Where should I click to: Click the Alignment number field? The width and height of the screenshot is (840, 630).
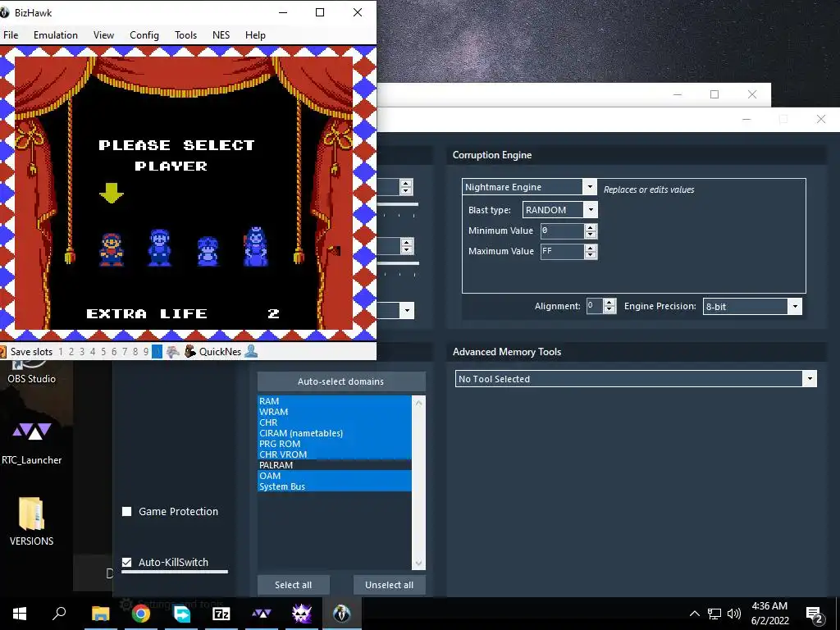[595, 306]
